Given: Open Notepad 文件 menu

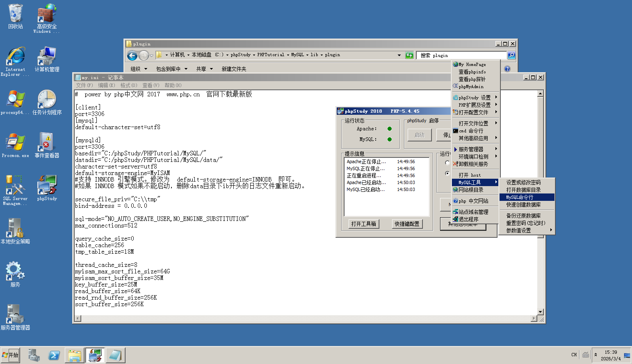Looking at the screenshot, I should click(84, 85).
